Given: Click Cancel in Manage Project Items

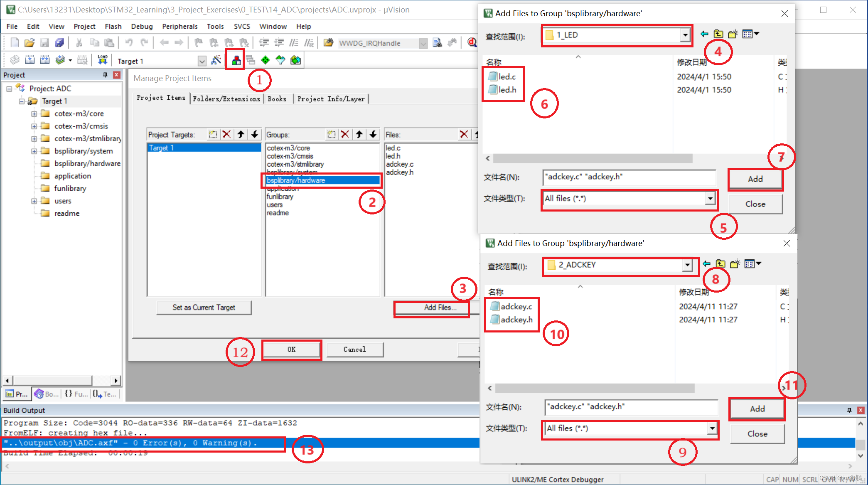Looking at the screenshot, I should click(x=355, y=350).
